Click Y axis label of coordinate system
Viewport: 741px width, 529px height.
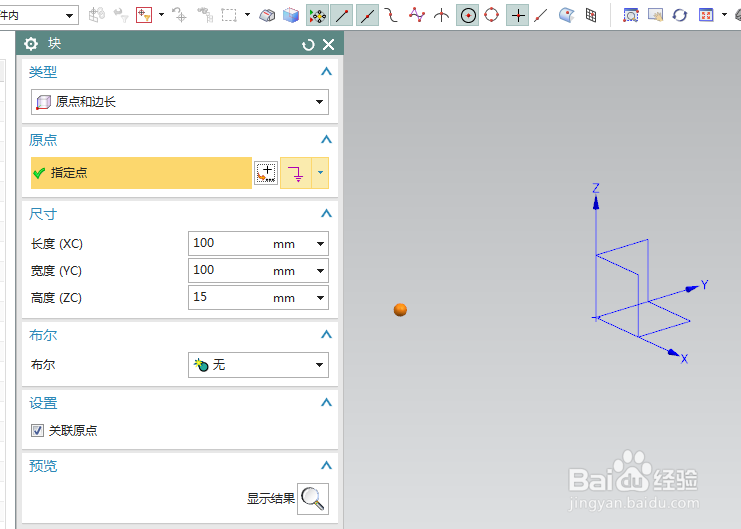705,285
